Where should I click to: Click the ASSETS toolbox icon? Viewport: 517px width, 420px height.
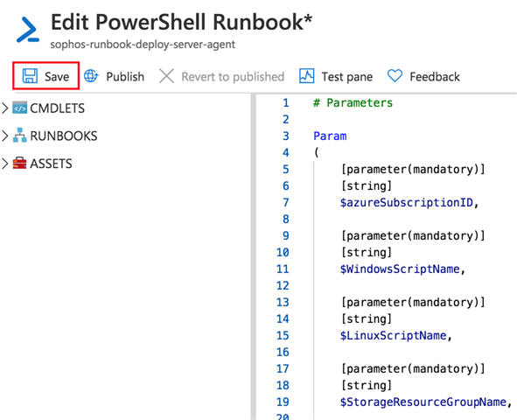(x=20, y=163)
